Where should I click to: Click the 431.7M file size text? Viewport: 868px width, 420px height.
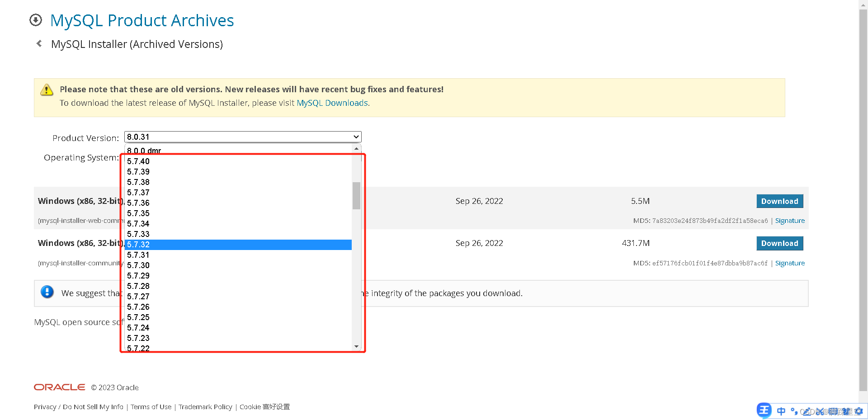[636, 243]
